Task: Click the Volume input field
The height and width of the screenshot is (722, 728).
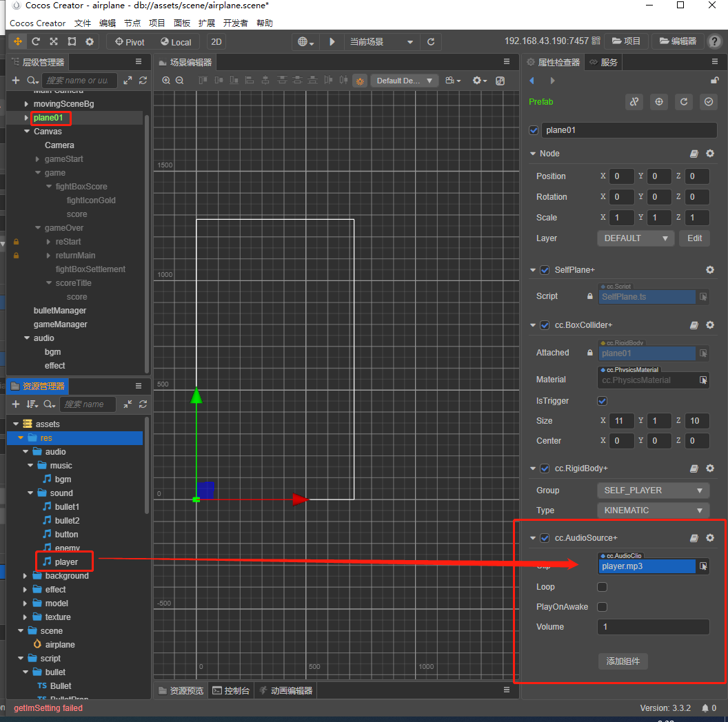Action: point(654,627)
